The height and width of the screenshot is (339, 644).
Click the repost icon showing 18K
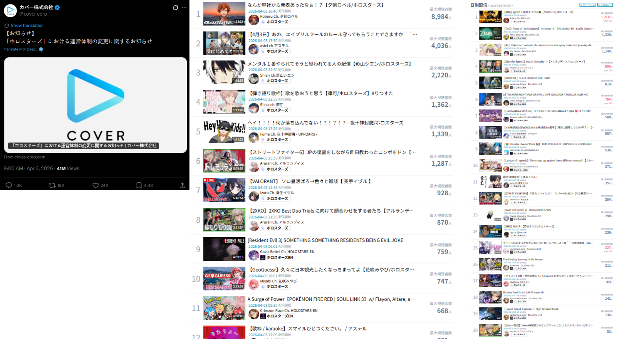click(52, 185)
